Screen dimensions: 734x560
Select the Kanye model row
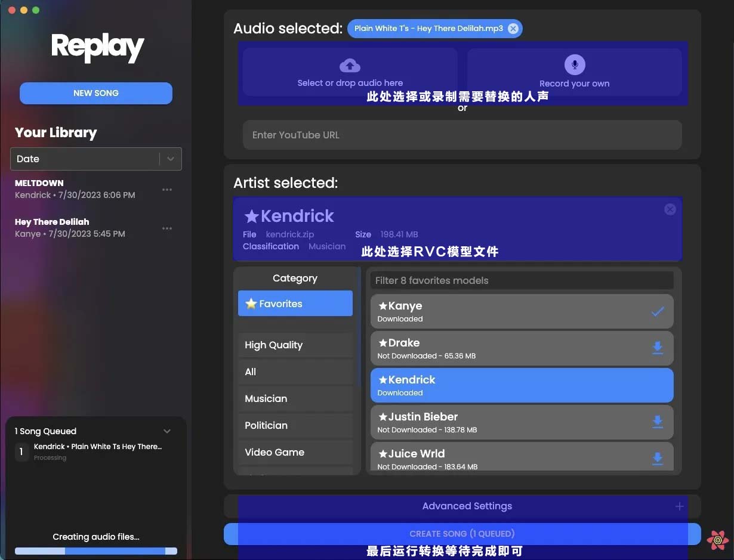point(522,311)
